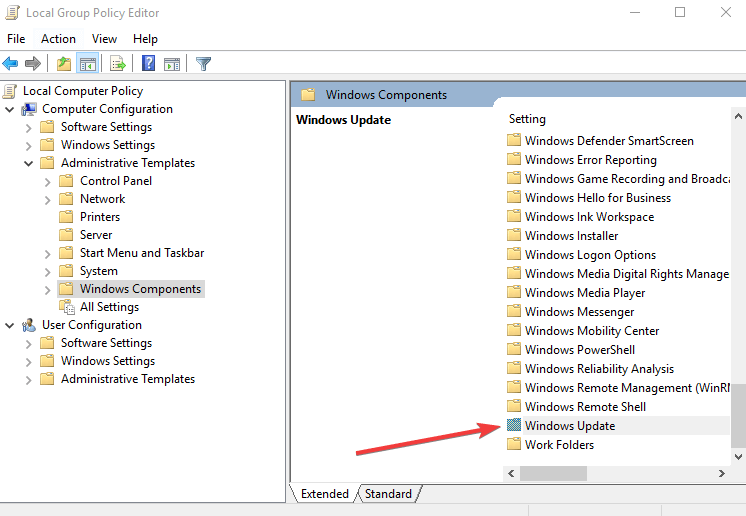Click the Local Computer Policy scroll icon
This screenshot has height=516, width=746.
tap(10, 91)
